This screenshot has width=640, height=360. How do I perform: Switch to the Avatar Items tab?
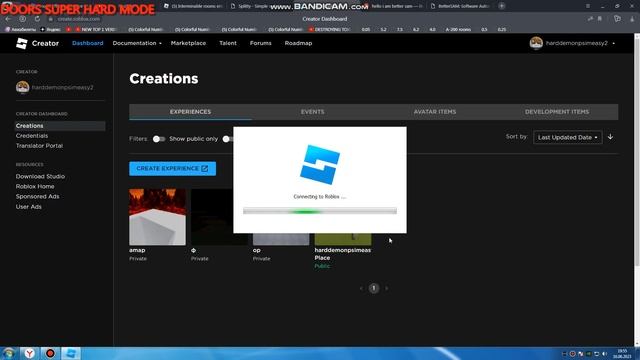pos(435,112)
